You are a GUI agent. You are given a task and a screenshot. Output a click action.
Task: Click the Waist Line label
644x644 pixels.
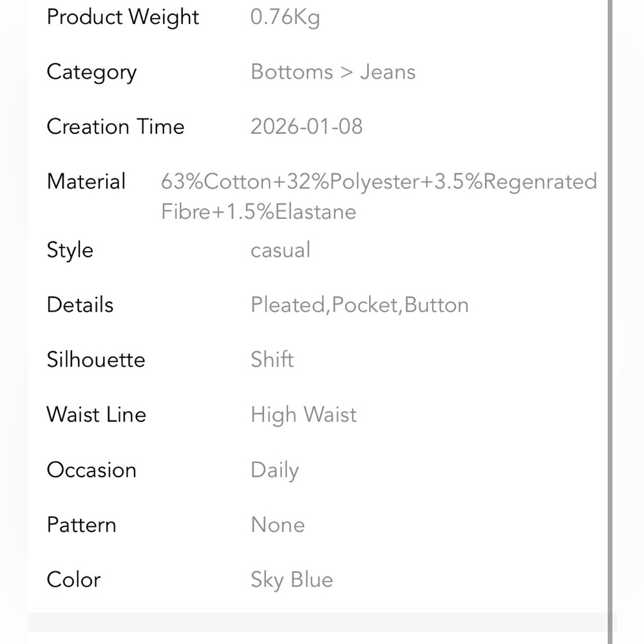click(96, 414)
